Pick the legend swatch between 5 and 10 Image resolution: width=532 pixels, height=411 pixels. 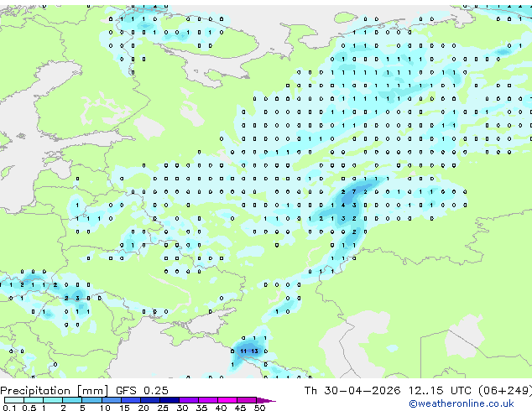(x=91, y=400)
